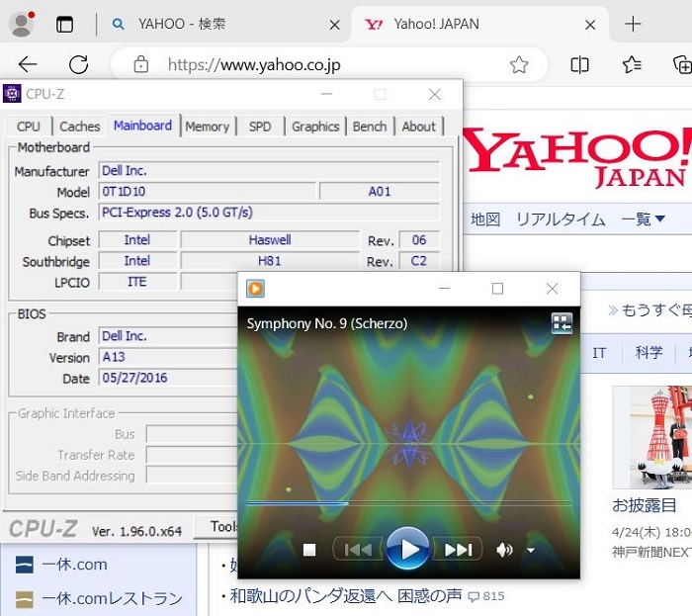This screenshot has width=692, height=616.
Task: Switch to the SPD tab in CPU-Z
Action: point(259,127)
